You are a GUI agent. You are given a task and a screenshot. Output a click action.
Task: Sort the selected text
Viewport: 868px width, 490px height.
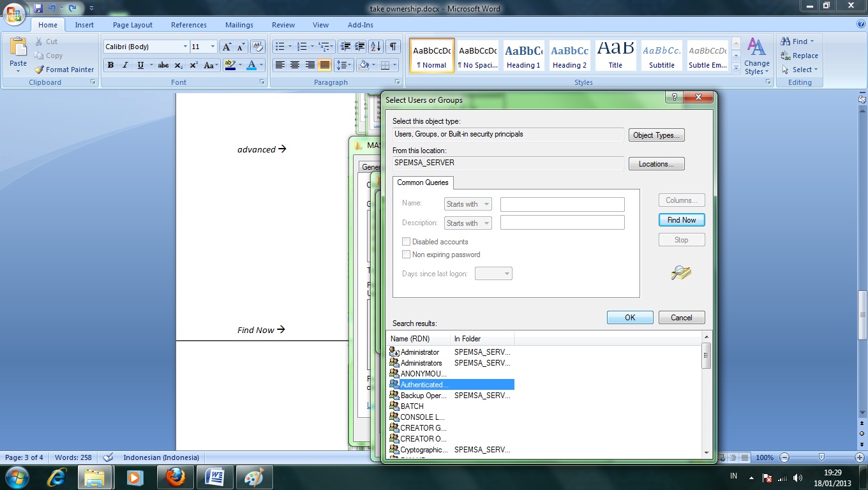point(376,47)
